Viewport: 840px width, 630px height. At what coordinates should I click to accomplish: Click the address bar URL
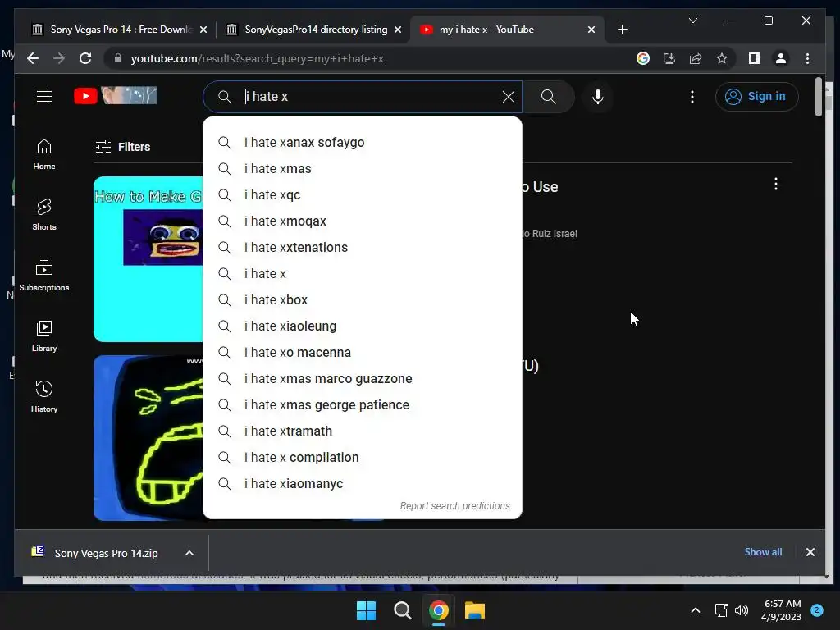tap(257, 58)
